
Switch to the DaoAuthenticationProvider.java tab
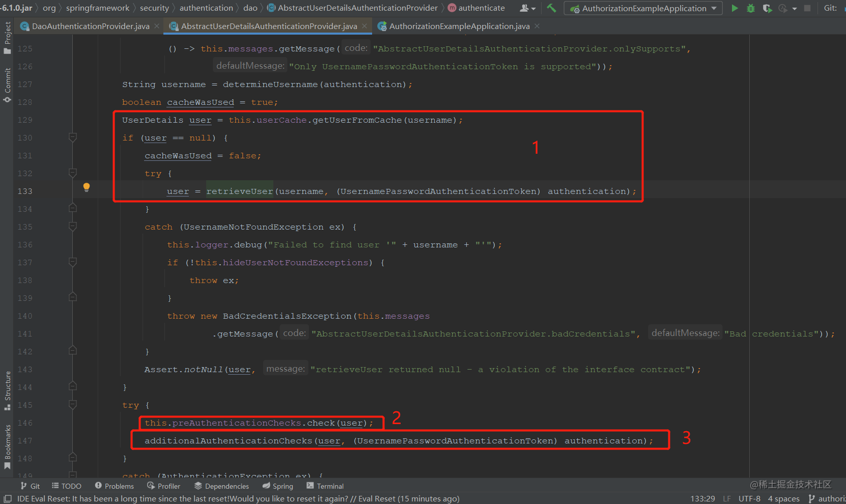point(89,26)
